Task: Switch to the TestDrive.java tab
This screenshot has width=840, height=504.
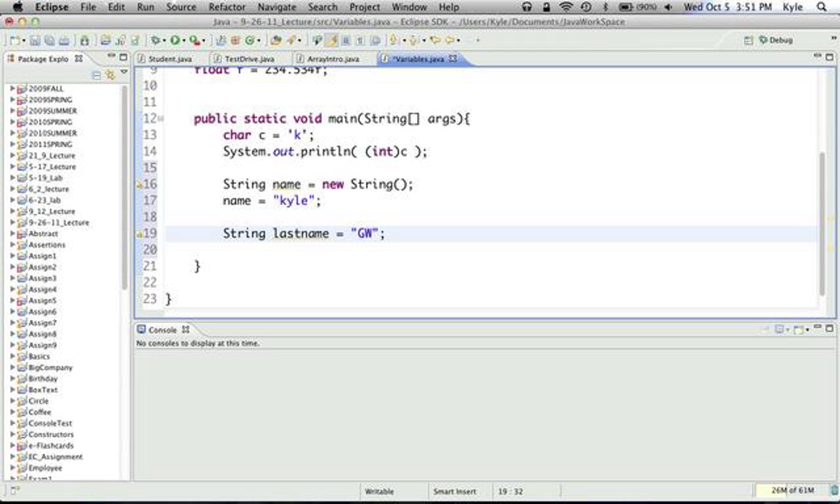Action: [249, 59]
